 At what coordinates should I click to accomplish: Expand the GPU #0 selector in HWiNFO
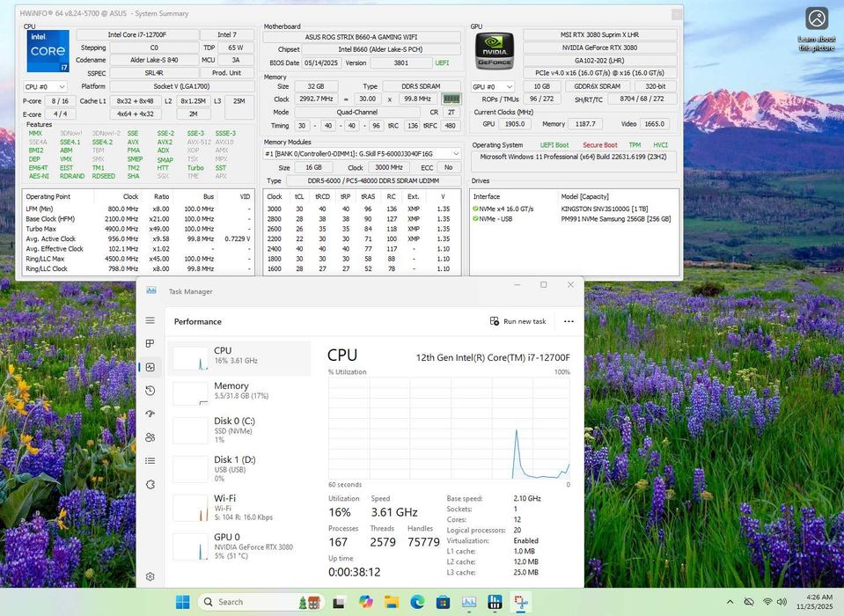(x=493, y=86)
